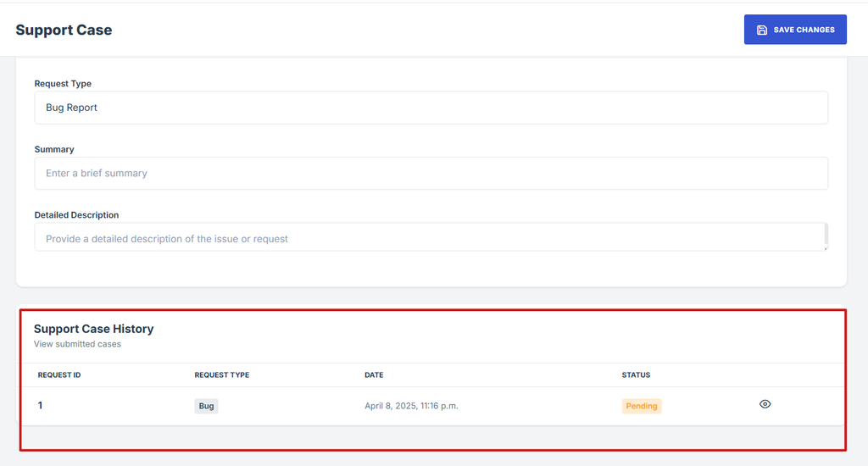Click the Status column header
868x466 pixels.
click(636, 374)
